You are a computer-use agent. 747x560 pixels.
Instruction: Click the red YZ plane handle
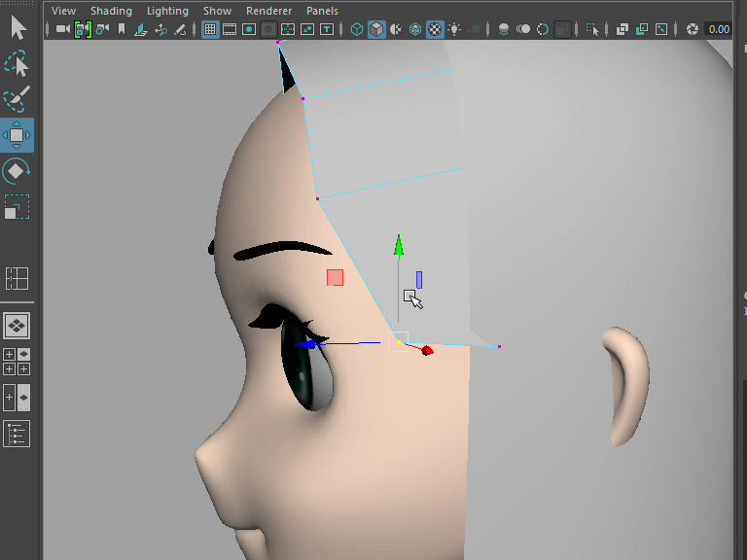click(335, 278)
